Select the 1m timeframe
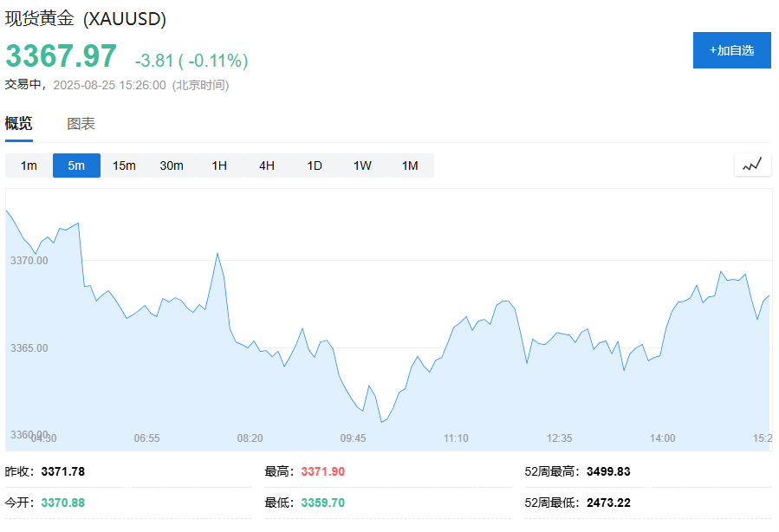 click(29, 165)
